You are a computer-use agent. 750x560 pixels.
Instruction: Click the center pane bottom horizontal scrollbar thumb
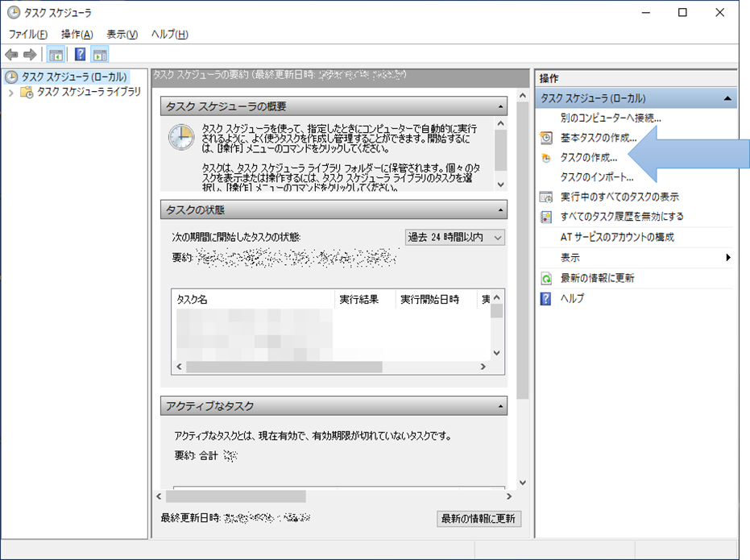click(236, 496)
